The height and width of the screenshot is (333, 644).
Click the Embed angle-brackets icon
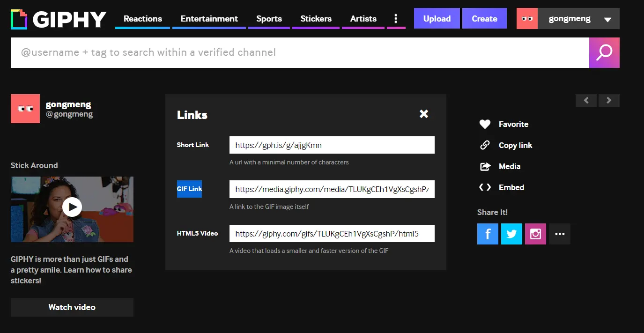click(485, 187)
